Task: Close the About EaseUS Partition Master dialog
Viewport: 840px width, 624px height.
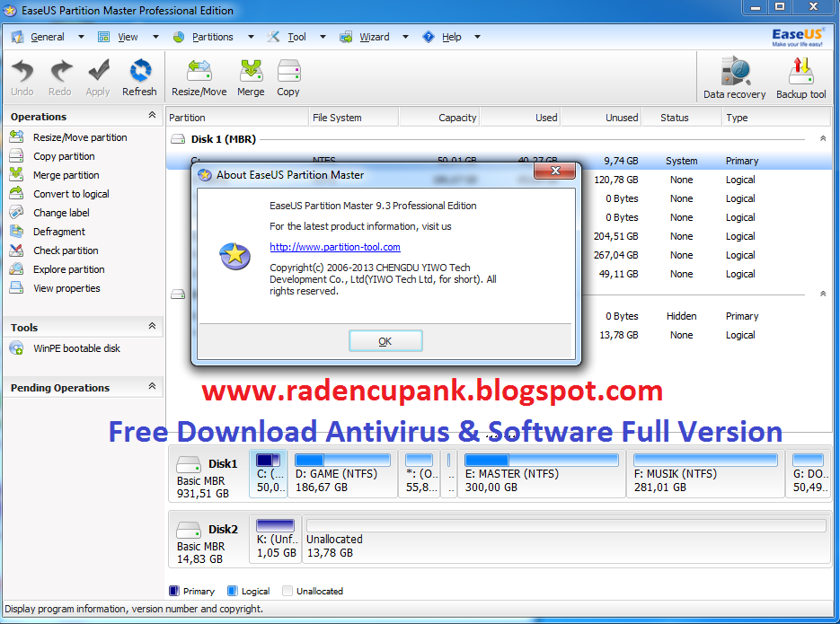Action: click(555, 171)
